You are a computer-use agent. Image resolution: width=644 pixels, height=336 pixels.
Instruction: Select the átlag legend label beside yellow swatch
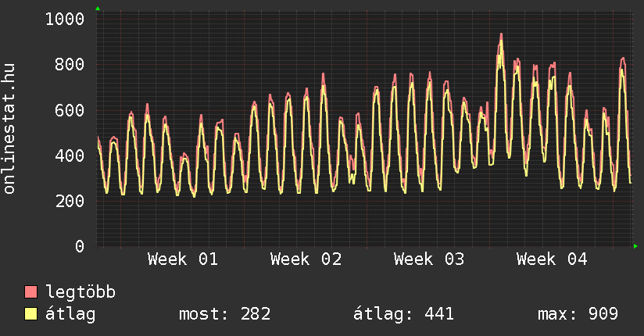tap(72, 314)
